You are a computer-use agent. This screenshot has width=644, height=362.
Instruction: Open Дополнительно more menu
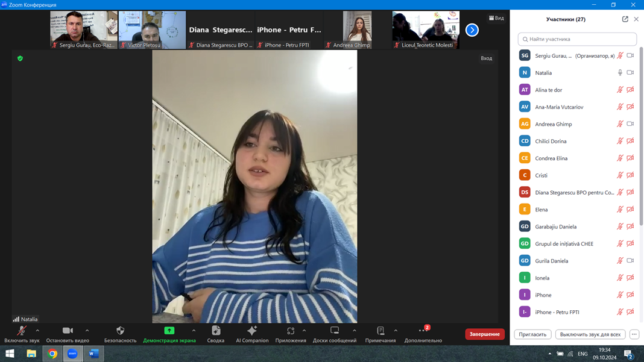[423, 331]
